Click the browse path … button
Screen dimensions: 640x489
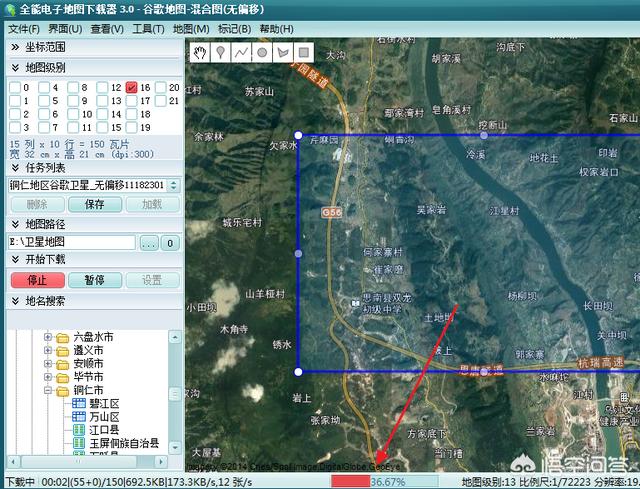[149, 243]
